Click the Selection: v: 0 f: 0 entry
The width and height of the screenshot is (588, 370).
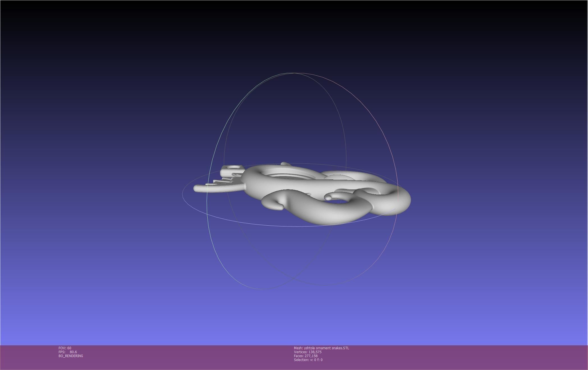[x=308, y=360]
